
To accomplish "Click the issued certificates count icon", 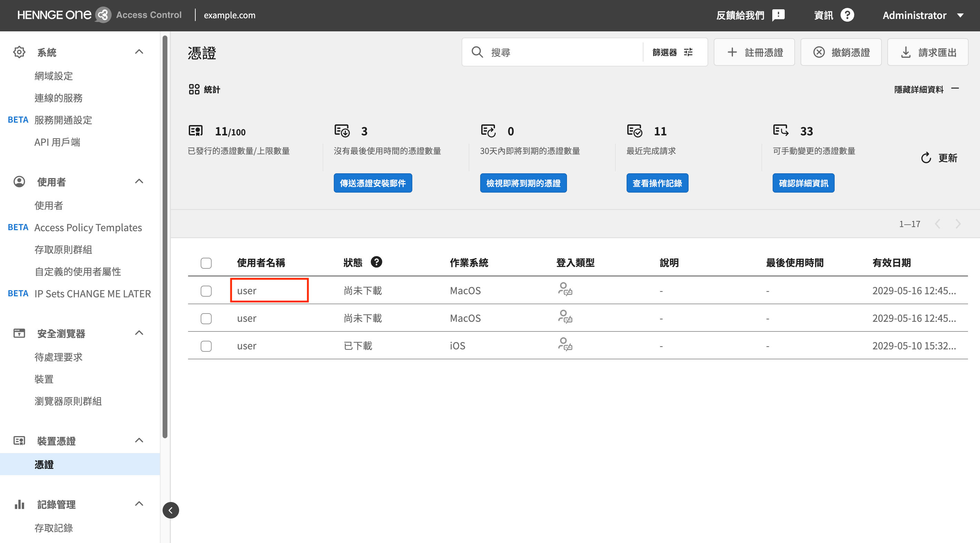I will point(196,131).
